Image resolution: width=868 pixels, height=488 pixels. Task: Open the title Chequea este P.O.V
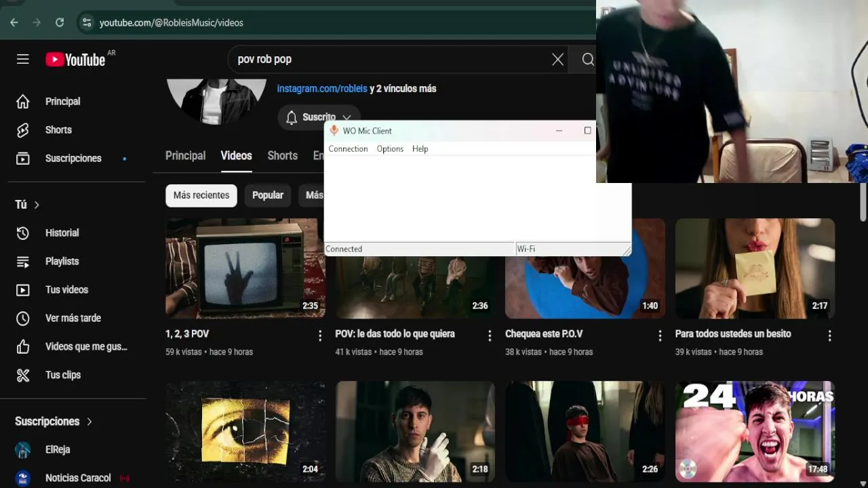[x=544, y=334]
